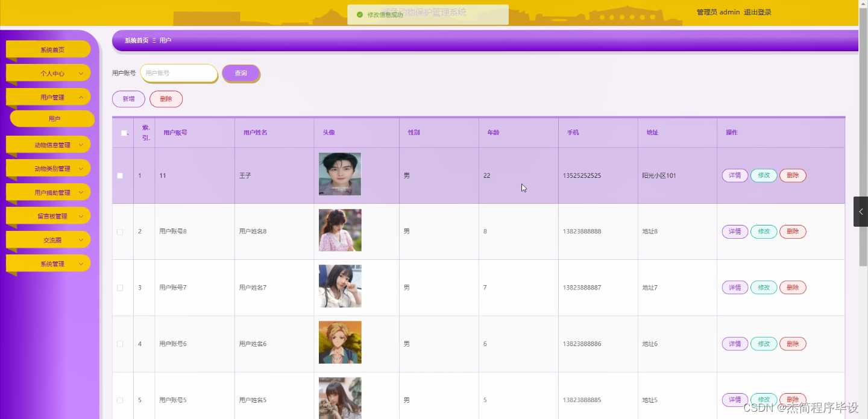Click 系统首页 in the breadcrumb
This screenshot has height=419, width=868.
click(136, 40)
